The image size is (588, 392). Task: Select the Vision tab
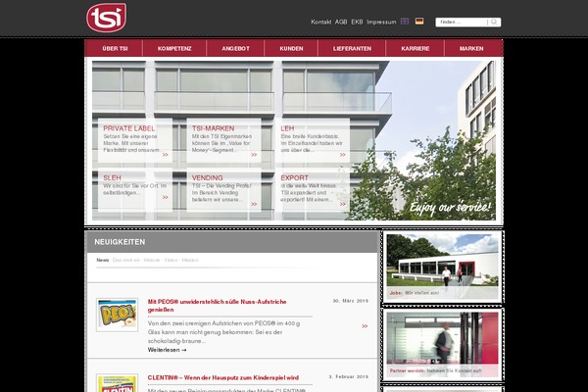pos(171,260)
